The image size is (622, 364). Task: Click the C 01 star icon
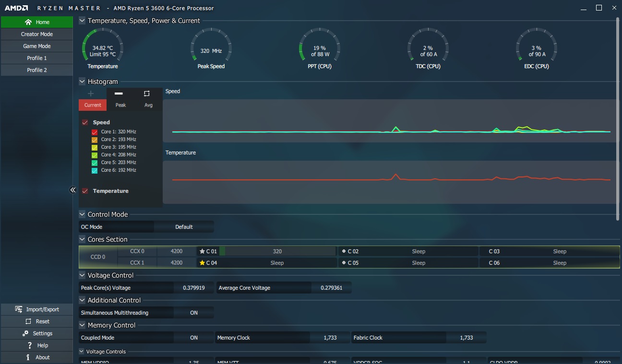[202, 251]
